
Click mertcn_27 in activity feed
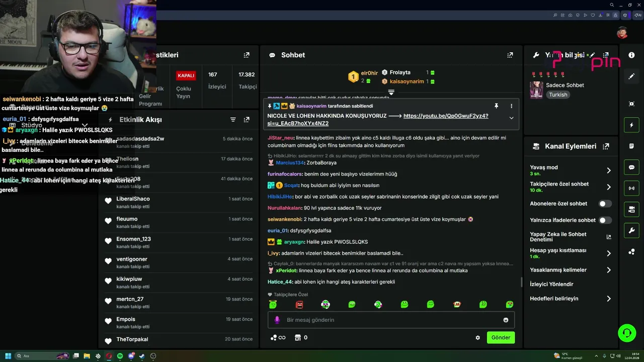130,299
